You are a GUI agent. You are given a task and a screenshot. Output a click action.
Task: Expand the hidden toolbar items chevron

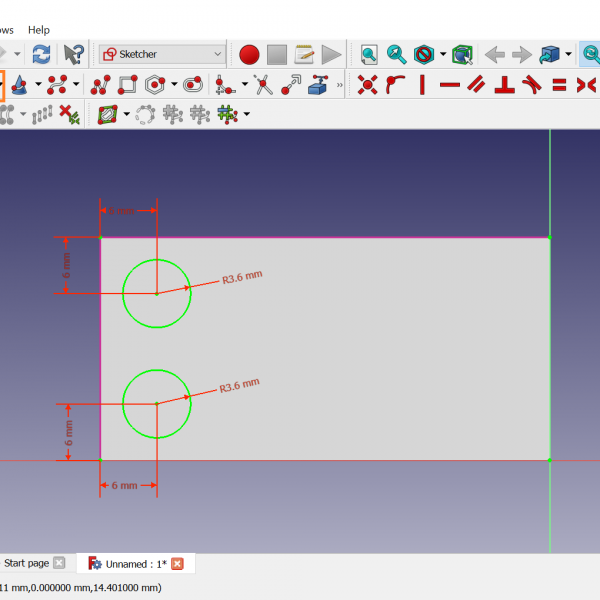click(x=341, y=85)
